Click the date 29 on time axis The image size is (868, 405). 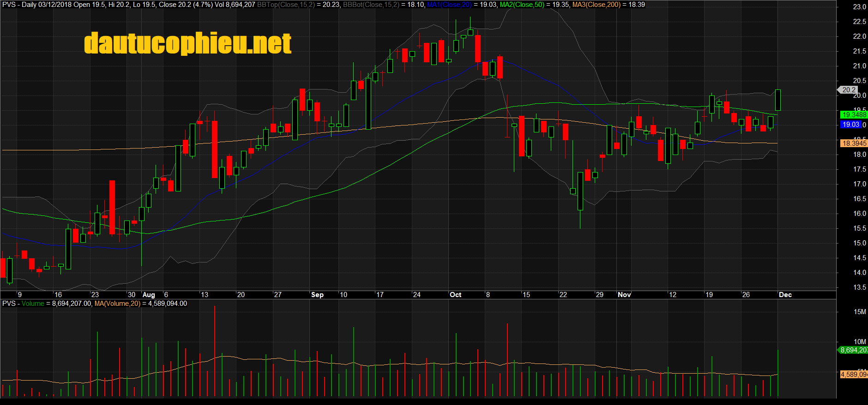coord(599,295)
